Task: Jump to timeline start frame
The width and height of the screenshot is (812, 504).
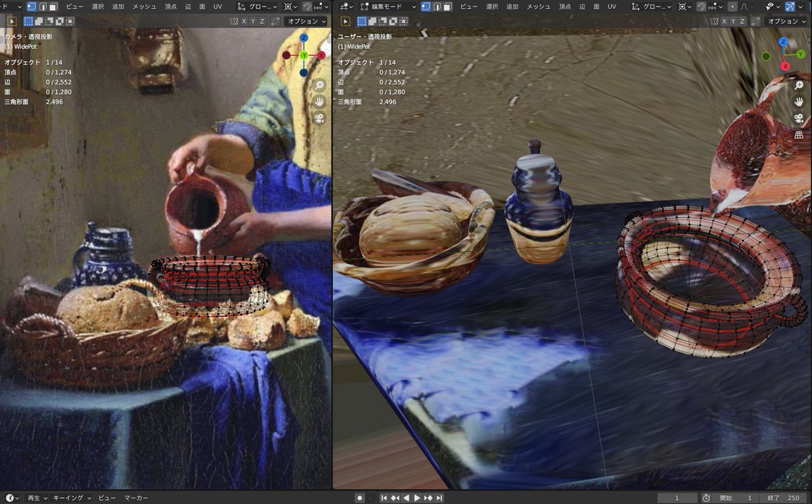Action: click(x=384, y=498)
